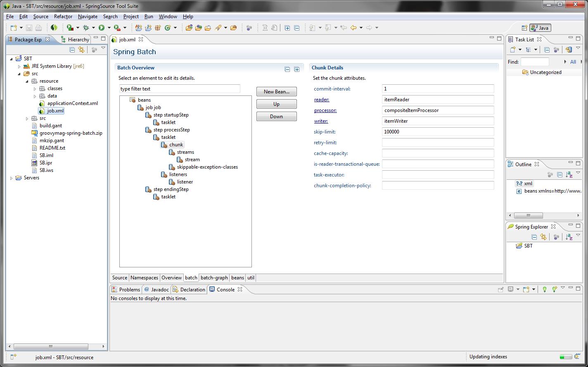588x367 pixels.
Task: Click the Down button
Action: (277, 117)
